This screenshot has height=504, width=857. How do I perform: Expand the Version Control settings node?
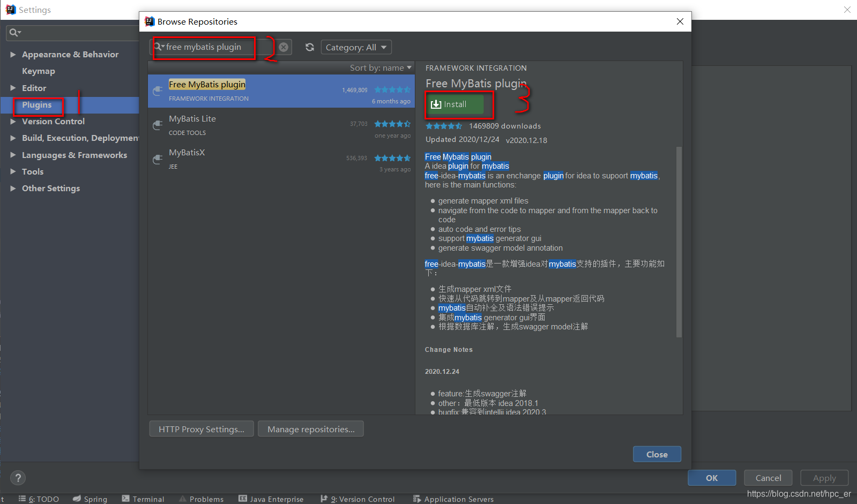pos(13,122)
